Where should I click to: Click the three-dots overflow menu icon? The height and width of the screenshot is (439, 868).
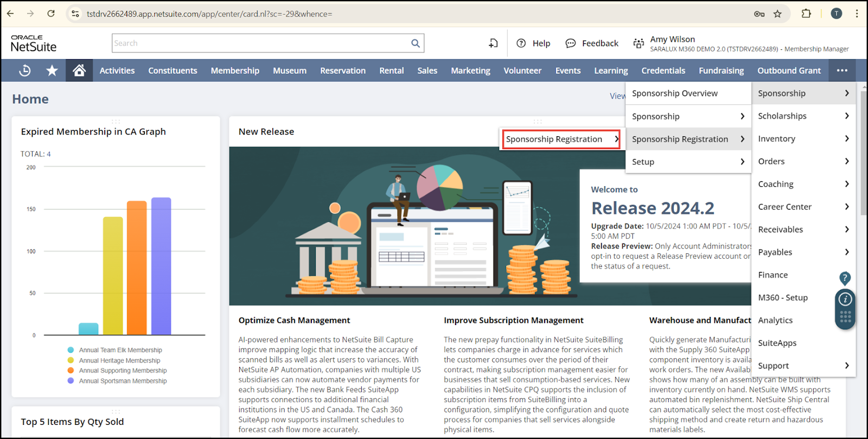pos(842,71)
